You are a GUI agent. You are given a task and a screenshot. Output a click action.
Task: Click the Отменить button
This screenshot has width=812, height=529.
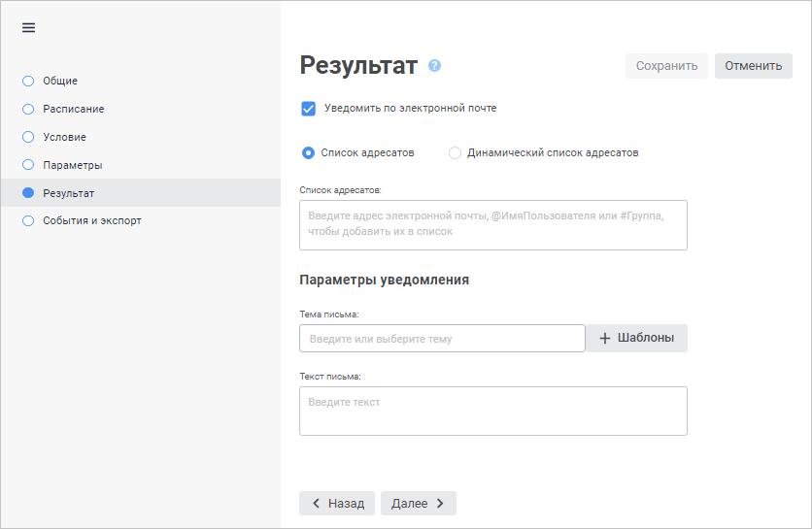coord(753,66)
